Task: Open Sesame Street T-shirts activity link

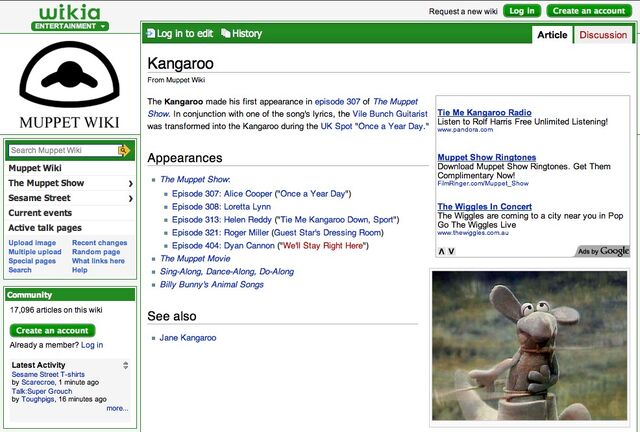Action: pyautogui.click(x=48, y=374)
